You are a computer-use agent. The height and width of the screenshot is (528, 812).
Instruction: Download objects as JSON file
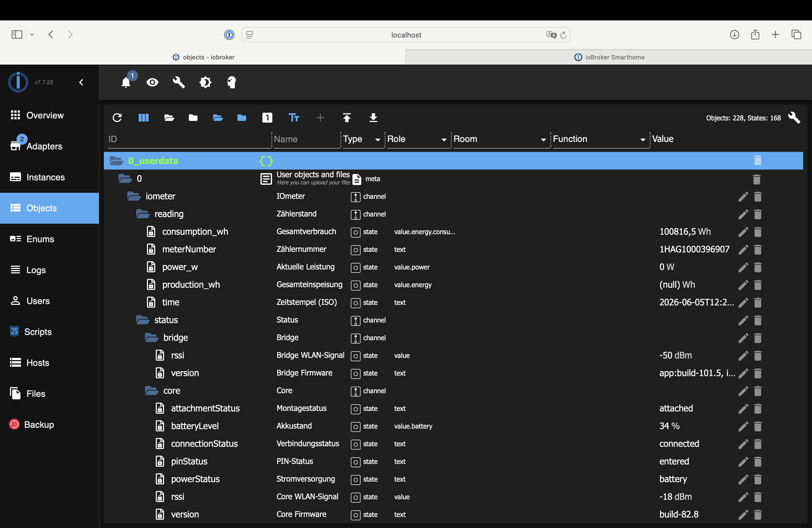point(373,118)
